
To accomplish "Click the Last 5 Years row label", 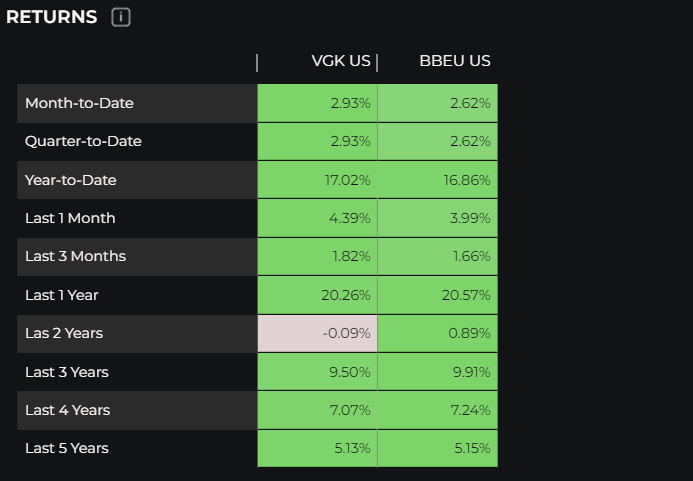I will (66, 448).
